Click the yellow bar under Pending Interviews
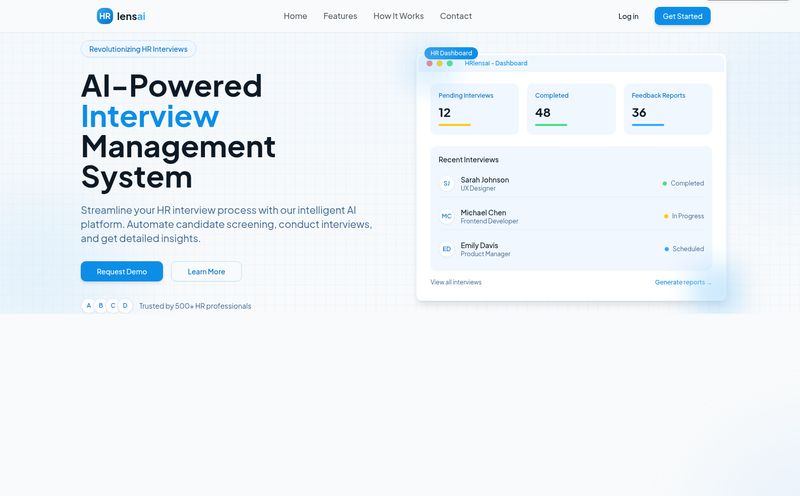The image size is (800, 496). (x=455, y=125)
